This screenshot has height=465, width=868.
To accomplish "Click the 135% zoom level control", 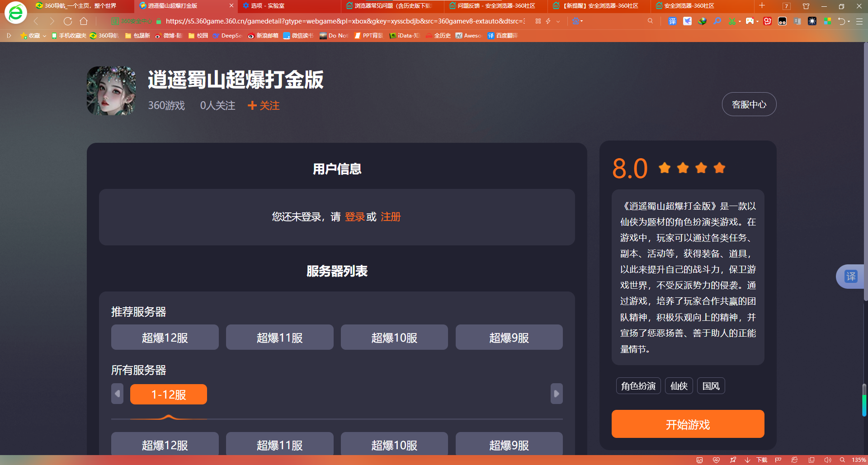I will pos(859,460).
